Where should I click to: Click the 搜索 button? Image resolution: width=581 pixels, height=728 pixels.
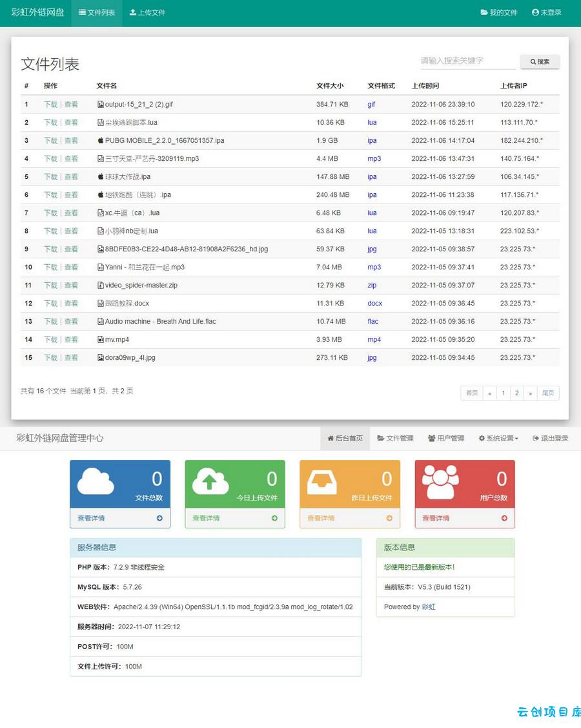pos(540,61)
